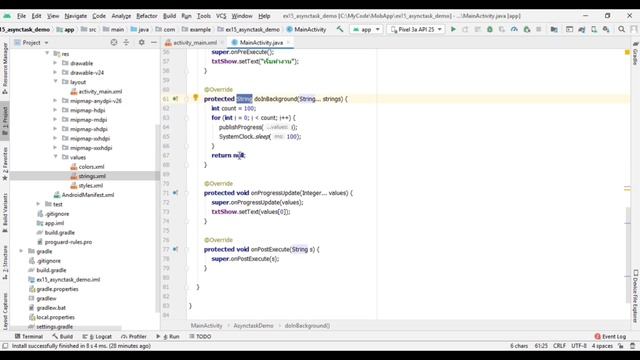Click the Make Project hammer icon

(340, 29)
